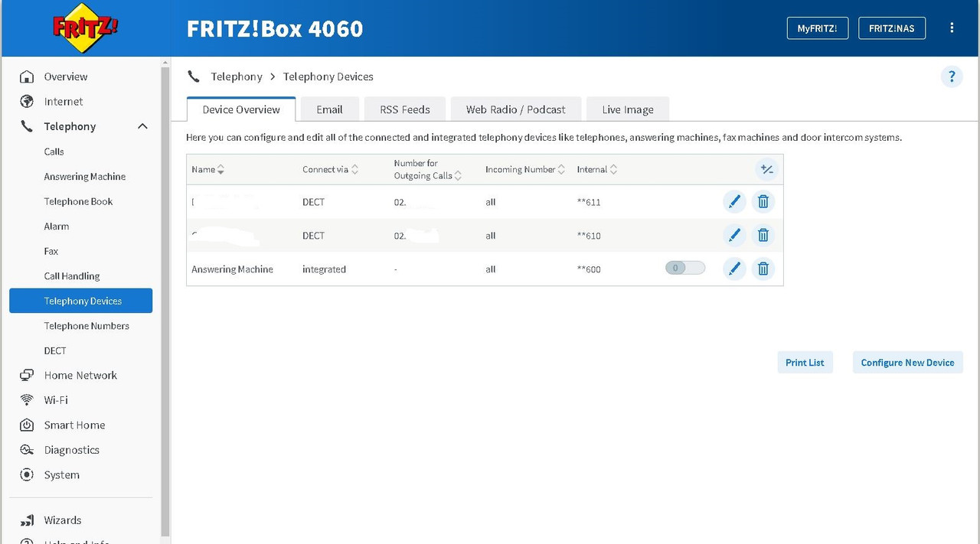Viewport: 980px width, 544px height.
Task: Switch to the RSS Feeds tab
Action: coord(405,109)
